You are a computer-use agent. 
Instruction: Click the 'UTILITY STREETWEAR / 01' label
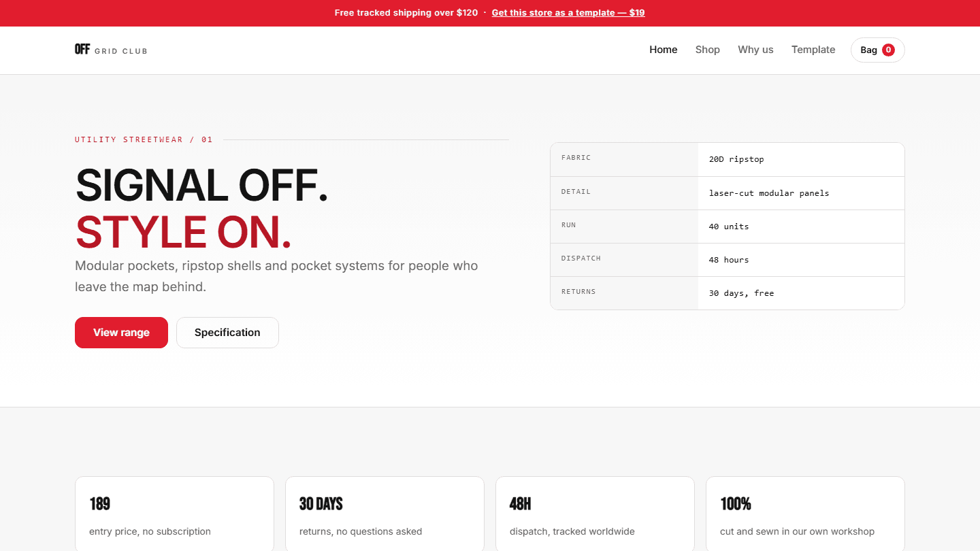(144, 139)
